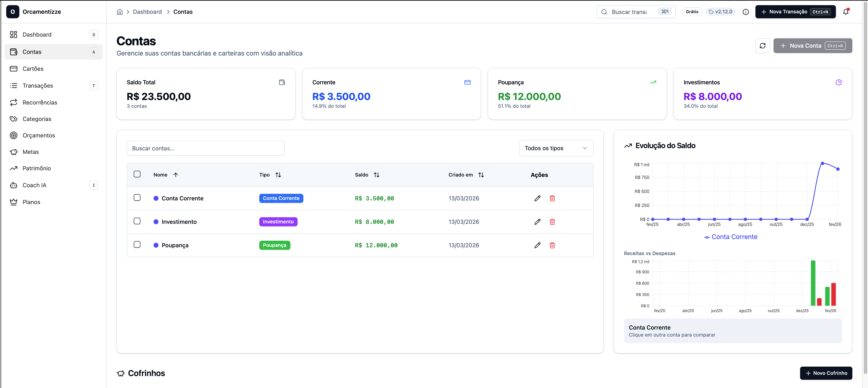Delete the Poupança account with trash icon
The image size is (868, 388).
tap(552, 245)
